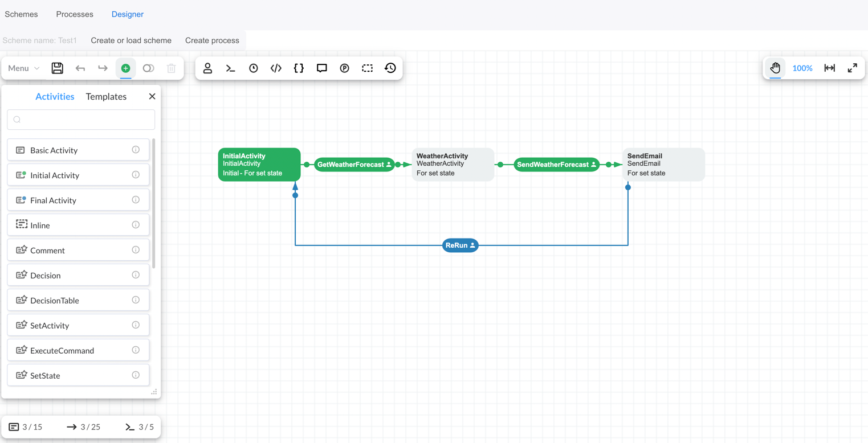
Task: Open the history clock-arrow icon
Action: 390,68
